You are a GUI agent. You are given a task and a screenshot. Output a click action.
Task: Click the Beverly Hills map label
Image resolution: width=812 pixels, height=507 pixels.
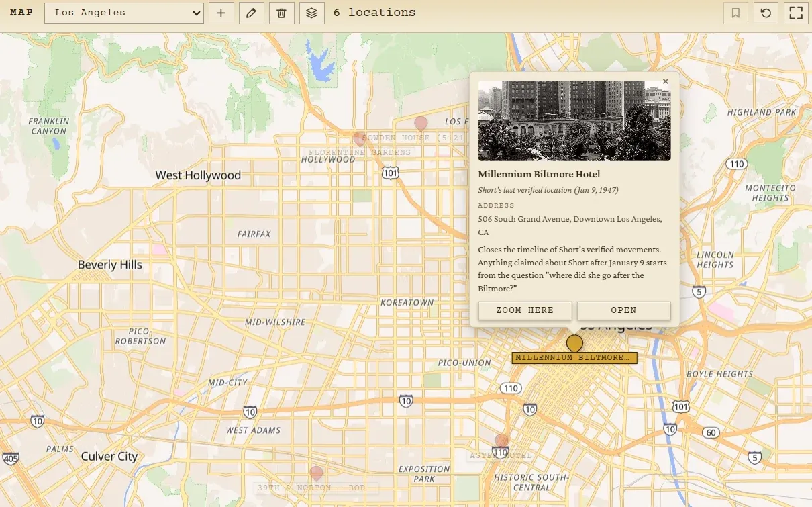(x=110, y=265)
